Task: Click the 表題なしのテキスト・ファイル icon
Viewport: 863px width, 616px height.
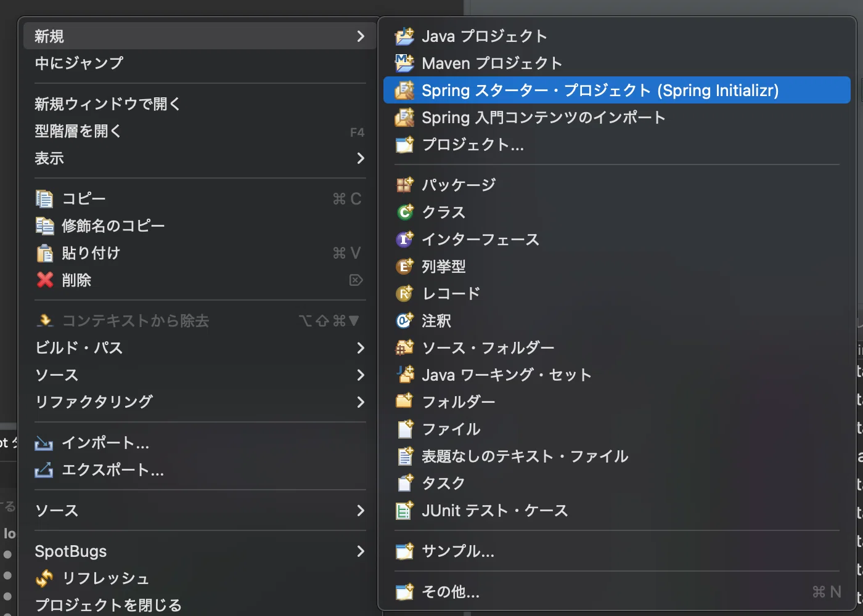Action: click(x=404, y=456)
